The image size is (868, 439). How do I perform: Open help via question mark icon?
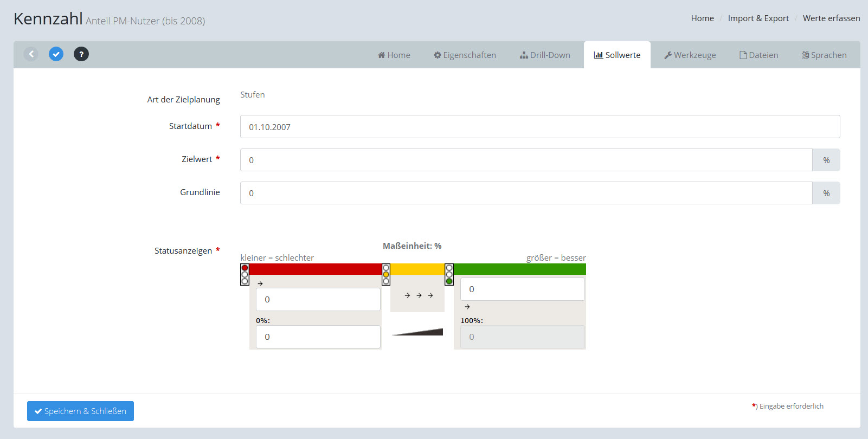click(x=81, y=54)
